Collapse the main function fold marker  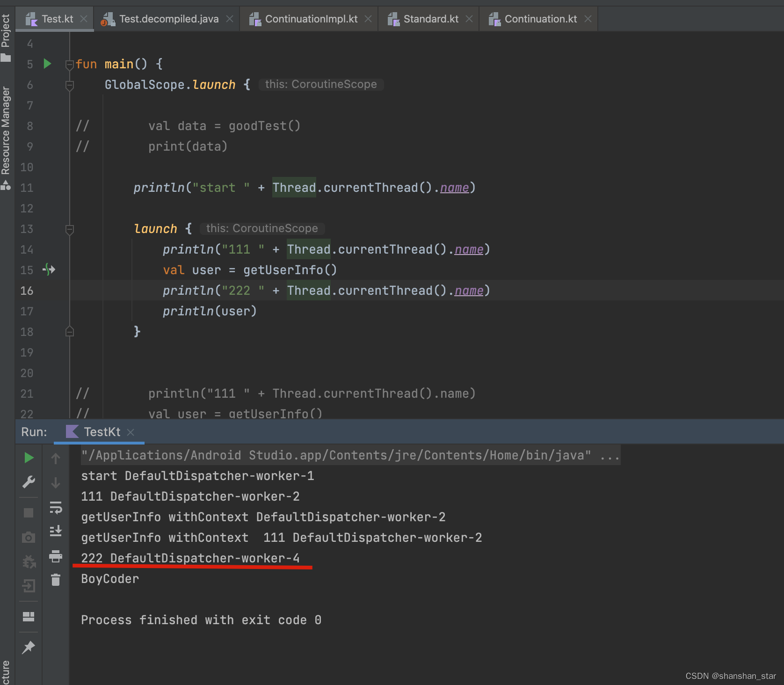click(x=70, y=65)
